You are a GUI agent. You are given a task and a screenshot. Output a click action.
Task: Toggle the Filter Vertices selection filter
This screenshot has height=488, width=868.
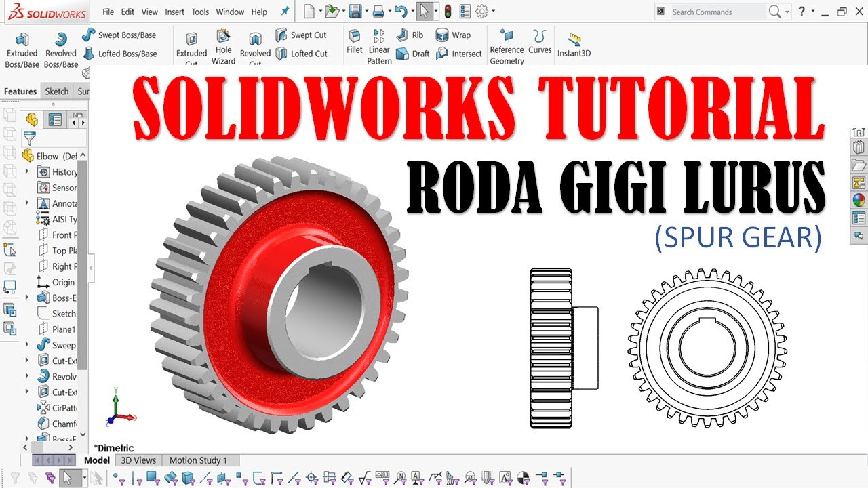[118, 479]
